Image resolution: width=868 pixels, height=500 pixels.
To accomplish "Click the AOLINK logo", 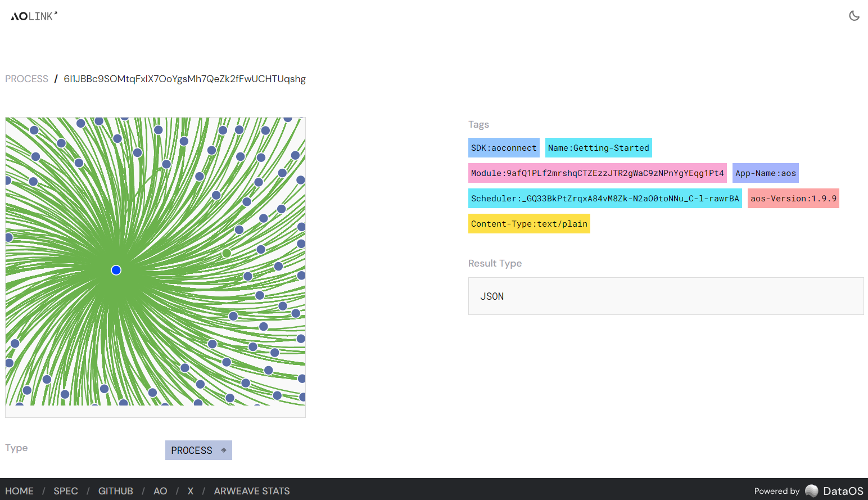I will point(34,16).
